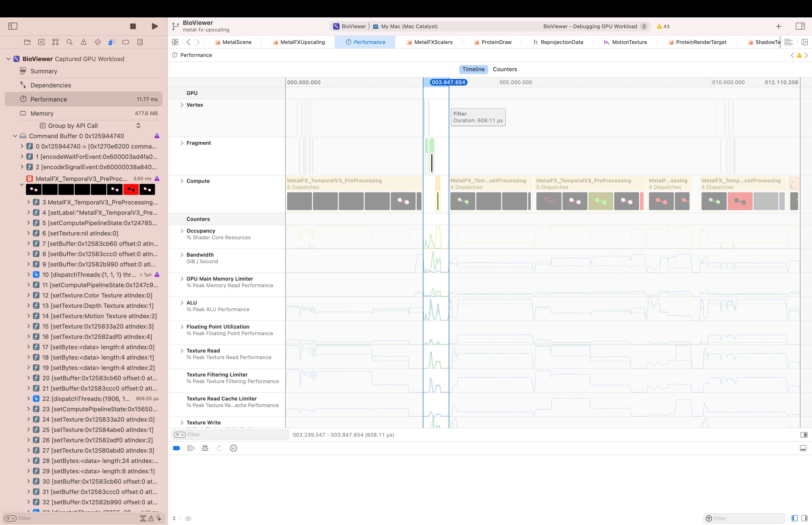
Task: Expand the Fragment track
Action: coord(182,143)
